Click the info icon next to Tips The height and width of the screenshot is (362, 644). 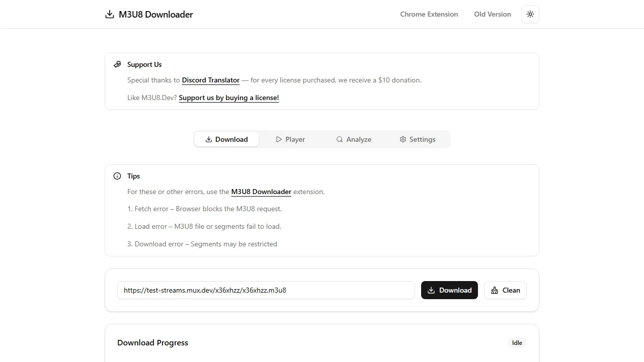(117, 176)
